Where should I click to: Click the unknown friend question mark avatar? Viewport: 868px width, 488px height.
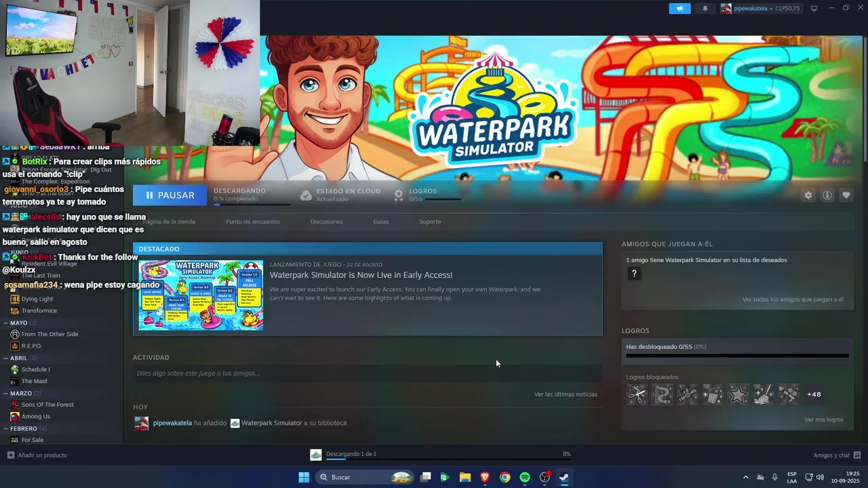[634, 273]
